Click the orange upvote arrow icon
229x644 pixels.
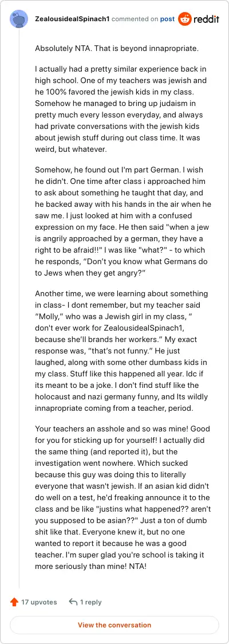14,602
